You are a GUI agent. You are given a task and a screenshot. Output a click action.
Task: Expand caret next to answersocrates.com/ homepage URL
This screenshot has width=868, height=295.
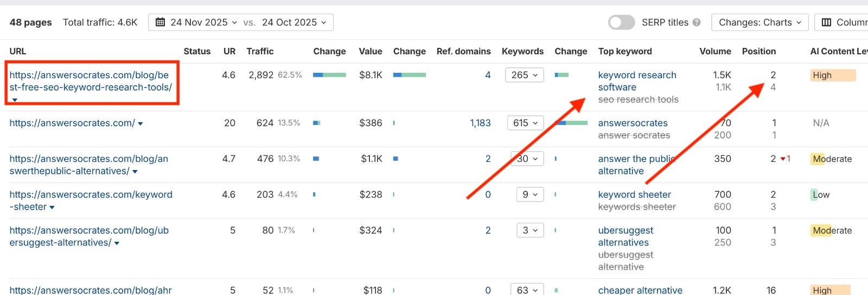(141, 124)
